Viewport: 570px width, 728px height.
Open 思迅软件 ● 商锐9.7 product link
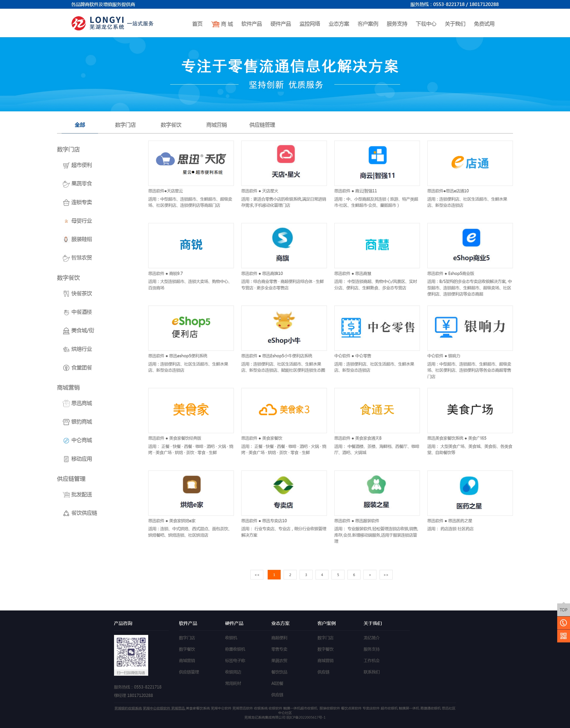[166, 273]
